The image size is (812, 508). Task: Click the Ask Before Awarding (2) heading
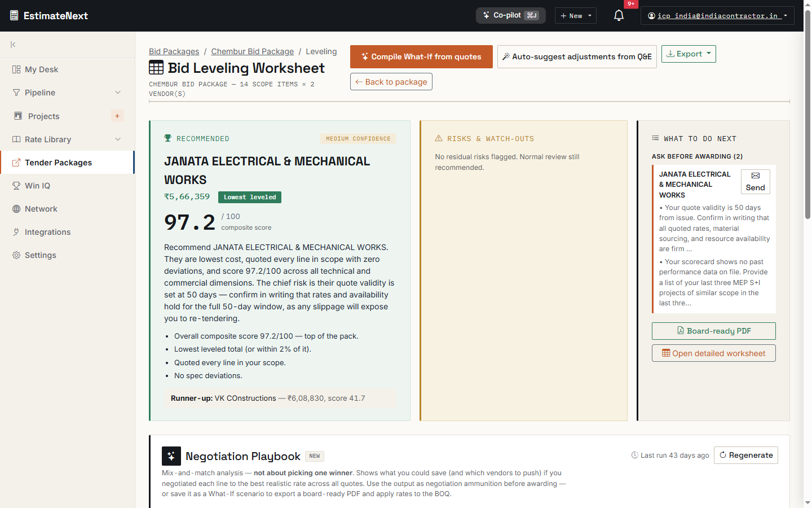pos(697,156)
